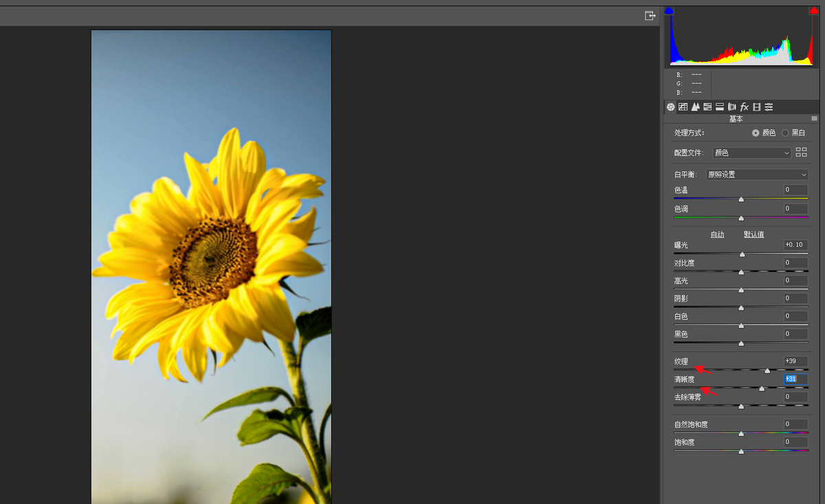Click the 去除薄雾 dehaze slider handle
Viewport: 825px width, 504px height.
click(741, 406)
